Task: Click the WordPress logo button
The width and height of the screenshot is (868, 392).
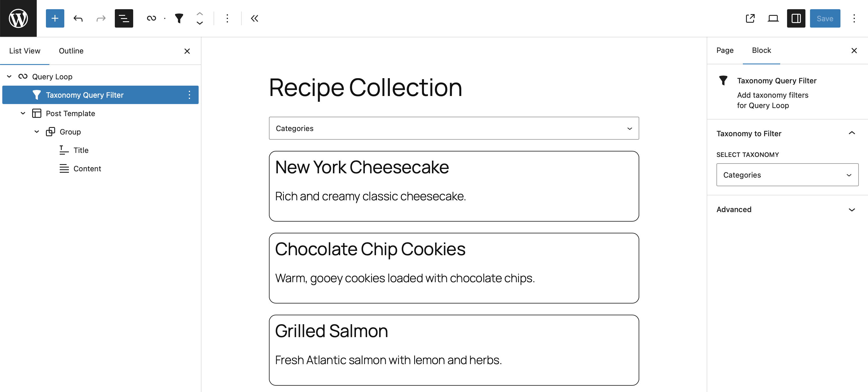Action: pyautogui.click(x=18, y=18)
